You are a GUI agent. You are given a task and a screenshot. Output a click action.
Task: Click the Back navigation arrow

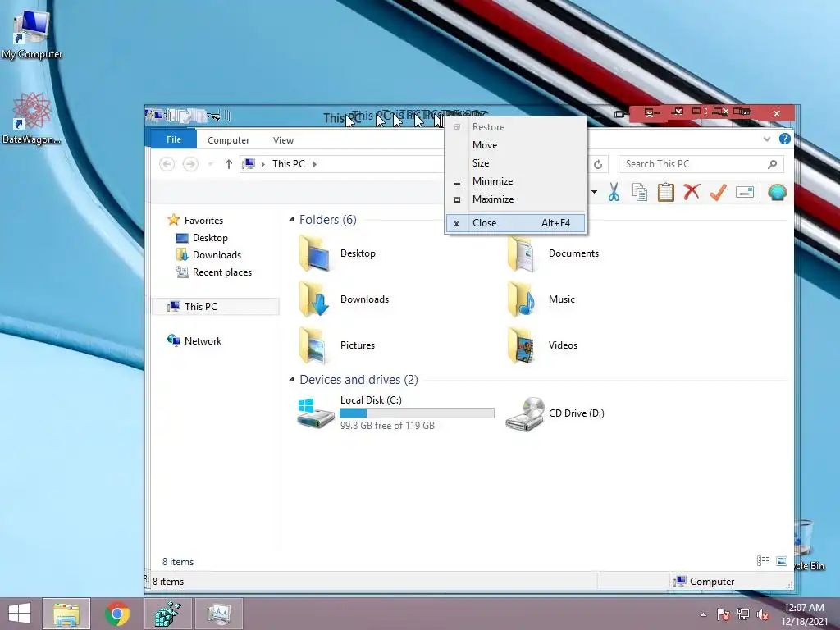tap(167, 164)
